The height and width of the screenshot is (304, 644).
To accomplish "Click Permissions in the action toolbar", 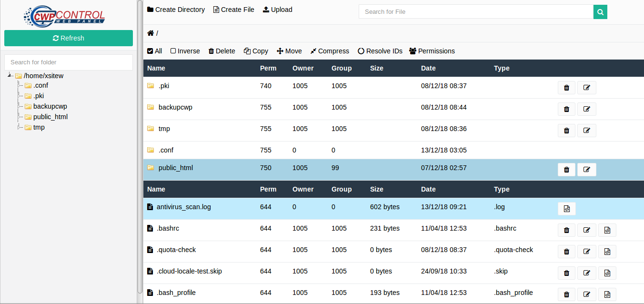I will 432,51.
